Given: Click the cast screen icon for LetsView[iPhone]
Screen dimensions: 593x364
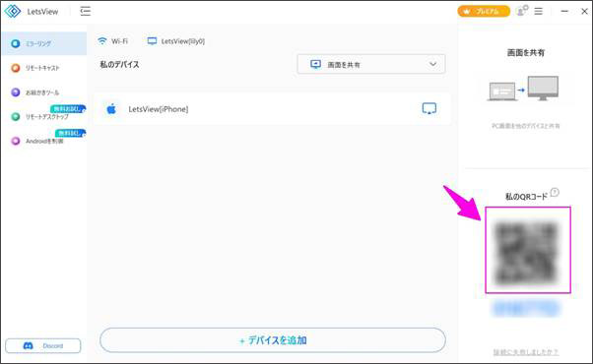Looking at the screenshot, I should (x=429, y=109).
